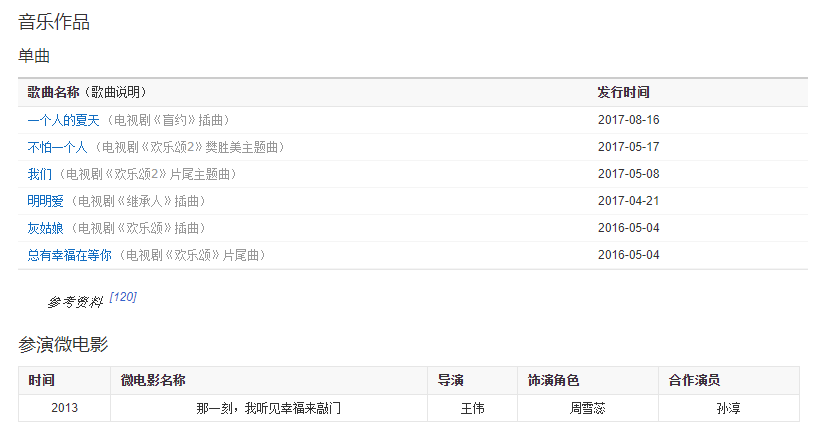Click the micro film title 那一刻，我听见幸福来敲门
821x428 pixels.
pyautogui.click(x=269, y=408)
